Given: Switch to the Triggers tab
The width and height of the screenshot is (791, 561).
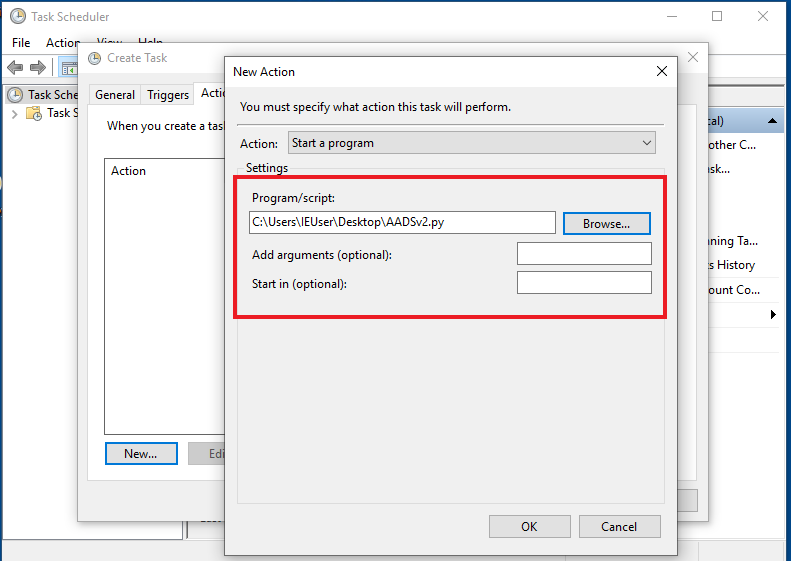Looking at the screenshot, I should coord(167,95).
